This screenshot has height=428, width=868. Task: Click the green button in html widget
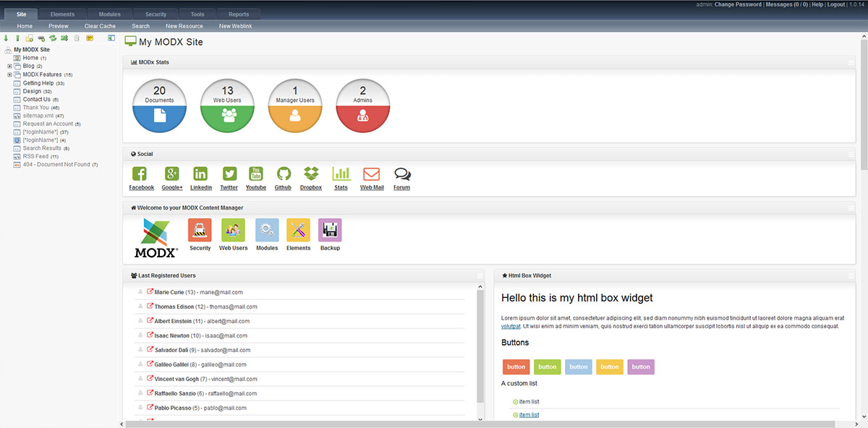click(548, 367)
